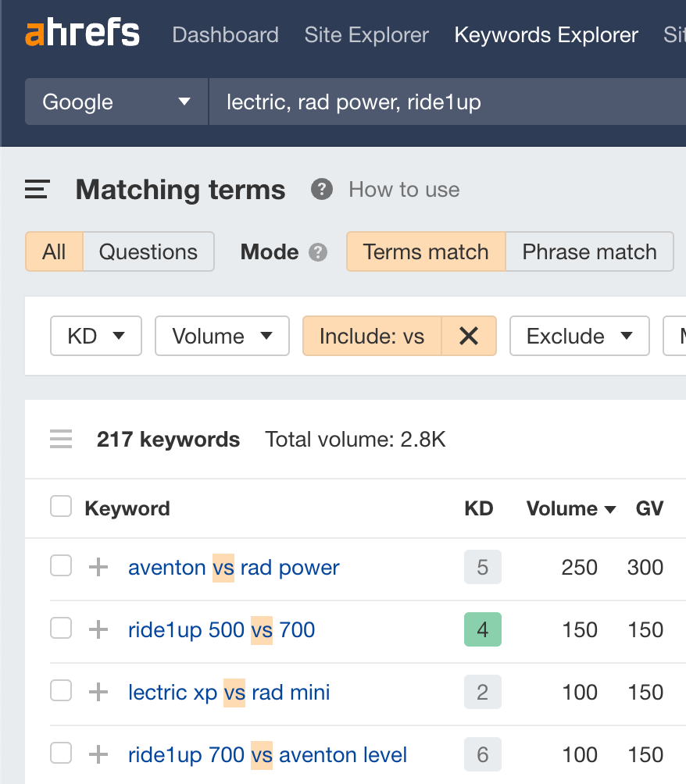This screenshot has width=686, height=784.
Task: Open the list options icon beside 217 keywords
Action: pos(60,439)
